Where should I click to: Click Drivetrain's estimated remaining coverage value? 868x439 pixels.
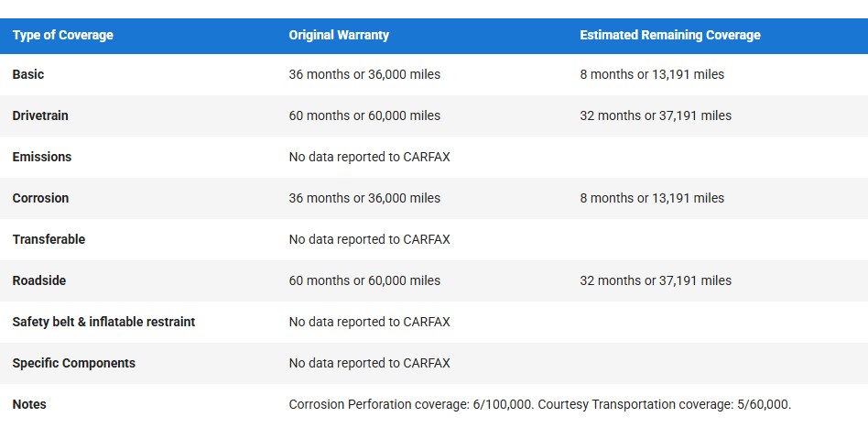(x=656, y=115)
